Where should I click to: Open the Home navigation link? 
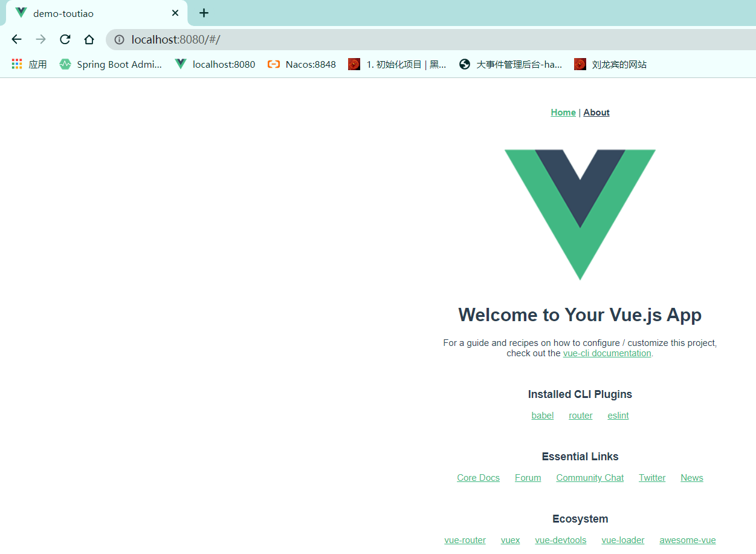click(563, 112)
